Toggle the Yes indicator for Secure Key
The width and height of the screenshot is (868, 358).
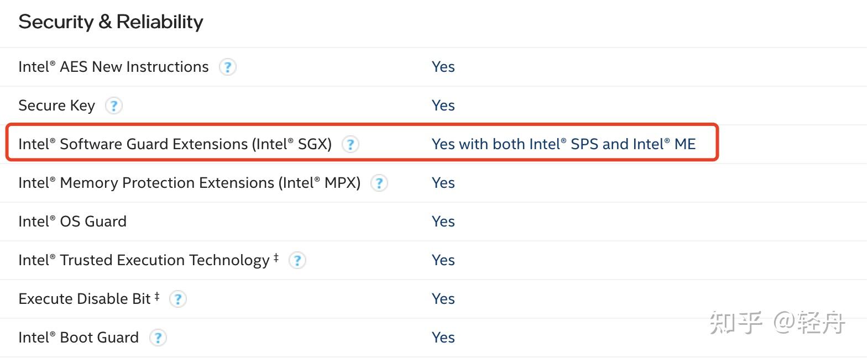click(x=443, y=105)
